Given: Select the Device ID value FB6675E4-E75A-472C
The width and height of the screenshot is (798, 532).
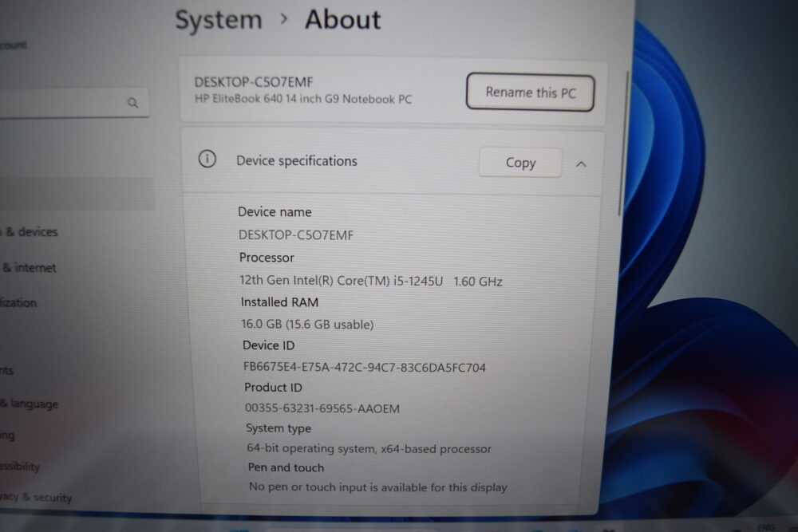Looking at the screenshot, I should click(x=365, y=367).
